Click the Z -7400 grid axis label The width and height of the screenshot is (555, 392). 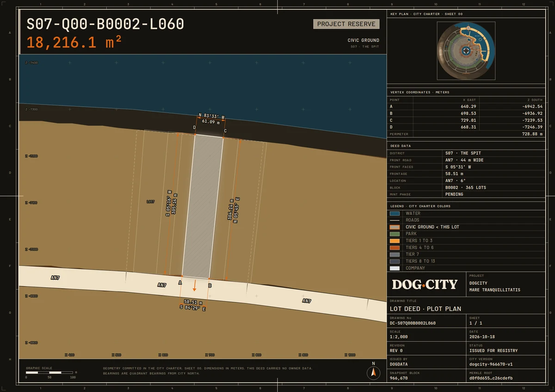click(31, 62)
